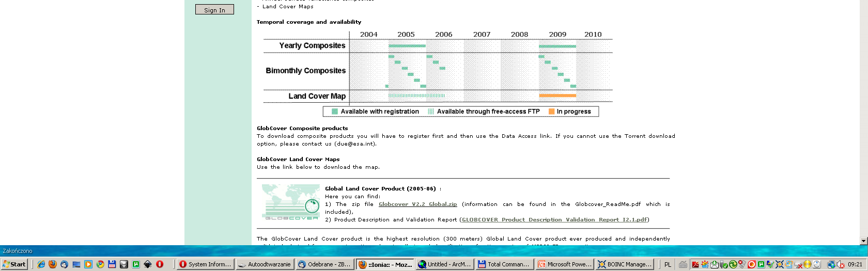The image size is (868, 271).
Task: Launch Opera from Quick Launch
Action: (160, 264)
